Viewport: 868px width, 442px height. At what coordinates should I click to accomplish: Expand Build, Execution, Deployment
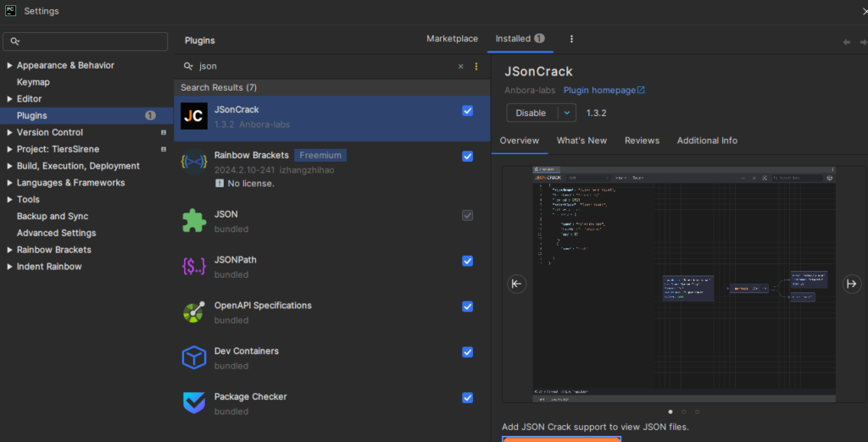(x=9, y=166)
